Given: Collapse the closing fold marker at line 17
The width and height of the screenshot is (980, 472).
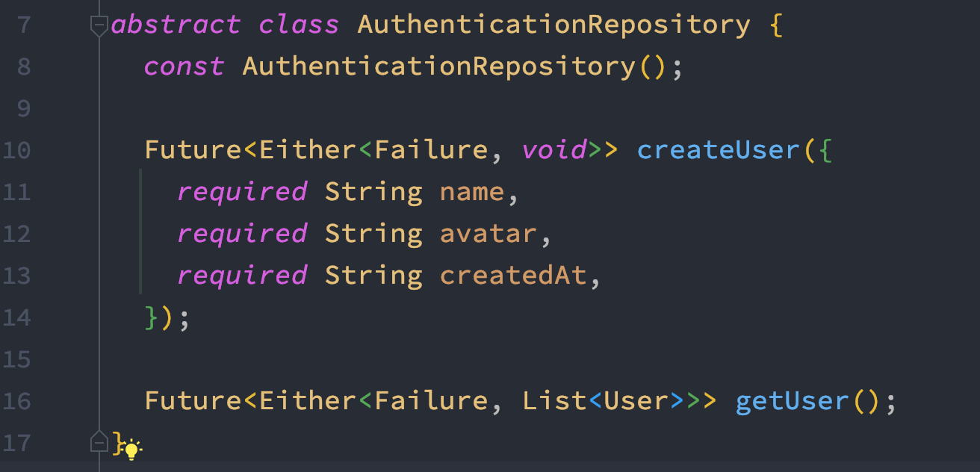Looking at the screenshot, I should point(99,441).
